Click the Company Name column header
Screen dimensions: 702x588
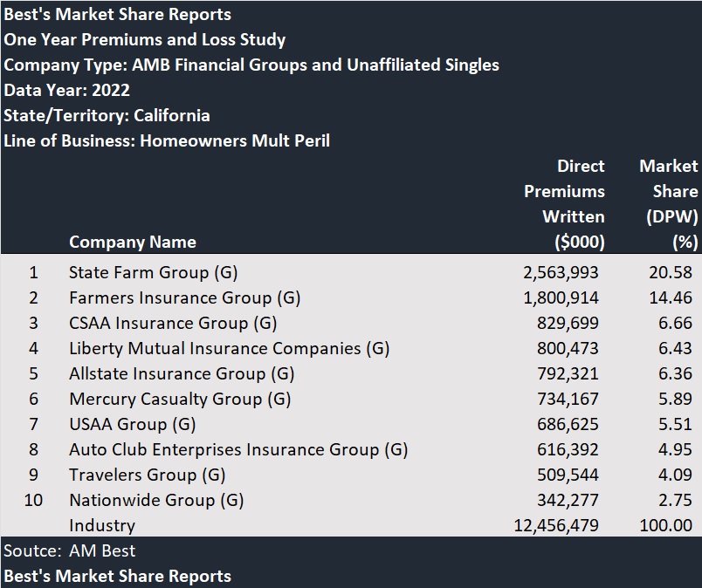pos(133,242)
